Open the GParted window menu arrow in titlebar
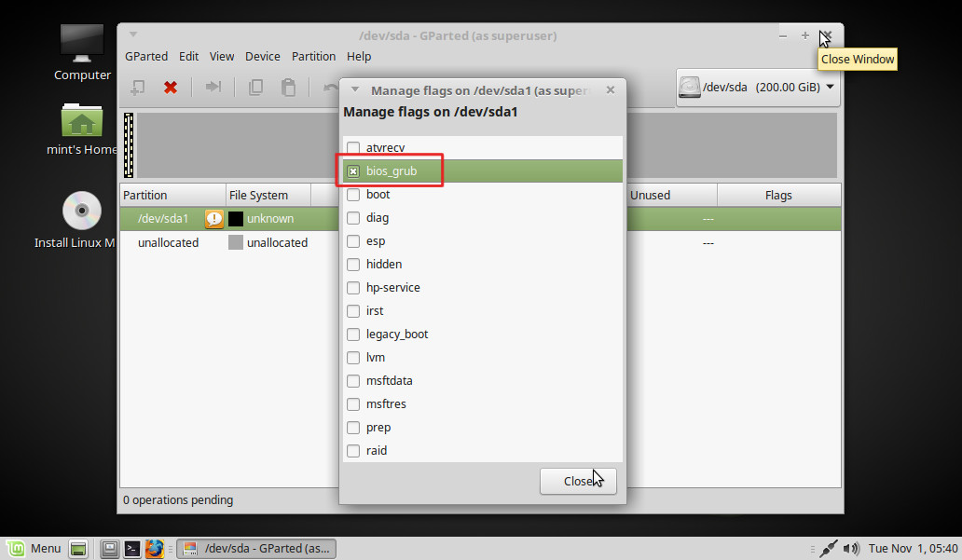Image resolution: width=962 pixels, height=560 pixels. tap(133, 35)
